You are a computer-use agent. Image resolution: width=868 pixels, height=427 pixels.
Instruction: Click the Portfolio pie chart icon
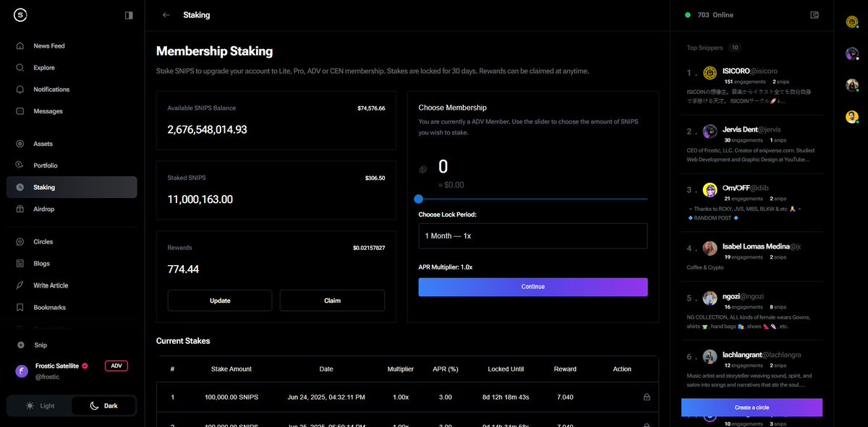20,165
